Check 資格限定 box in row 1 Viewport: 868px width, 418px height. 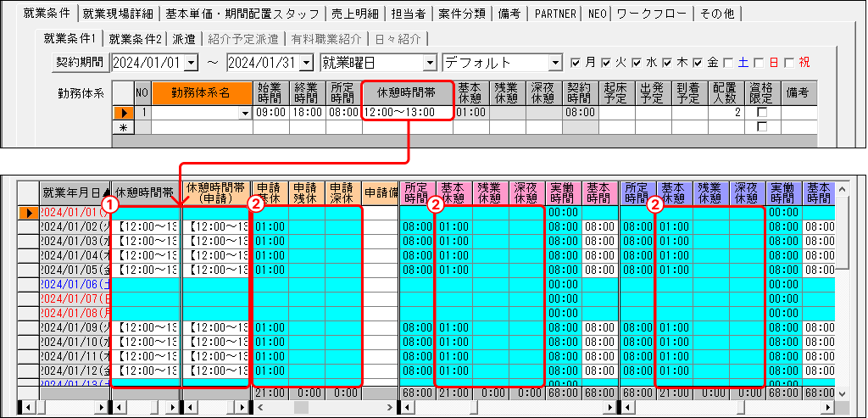point(762,113)
